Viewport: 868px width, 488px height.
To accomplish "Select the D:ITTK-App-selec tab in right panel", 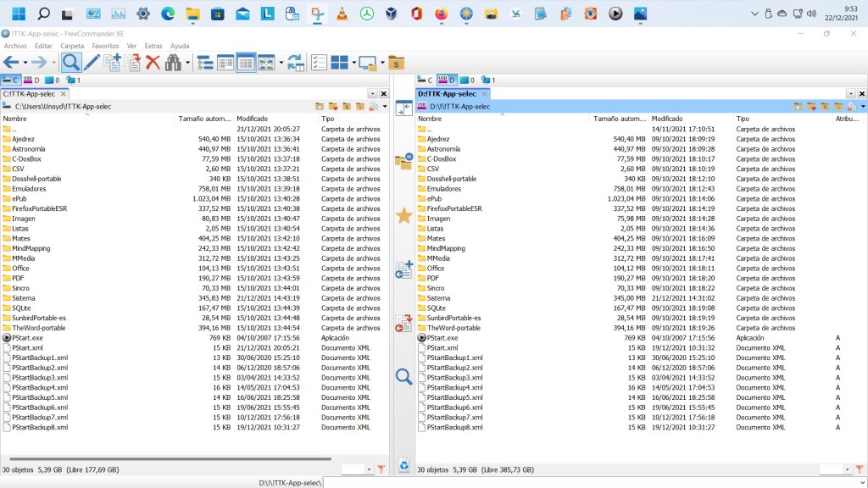I will [448, 94].
